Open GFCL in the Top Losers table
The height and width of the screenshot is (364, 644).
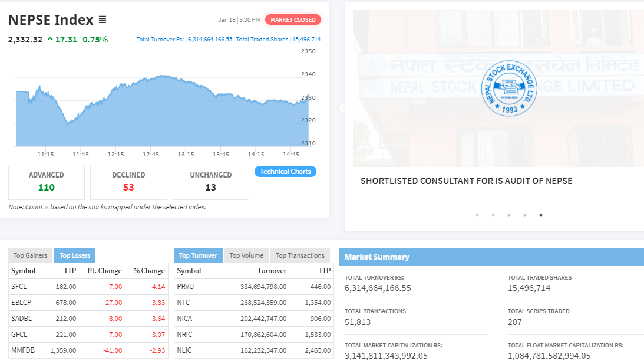(19, 335)
